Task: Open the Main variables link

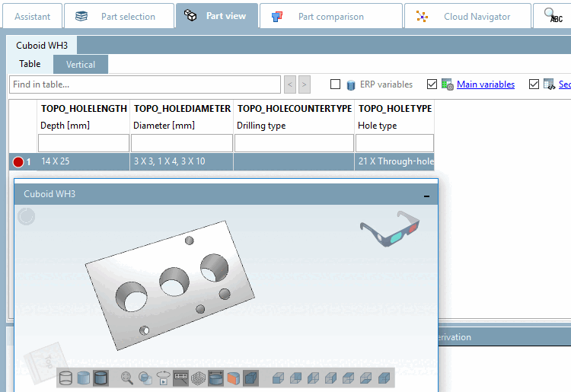Action: (x=486, y=84)
